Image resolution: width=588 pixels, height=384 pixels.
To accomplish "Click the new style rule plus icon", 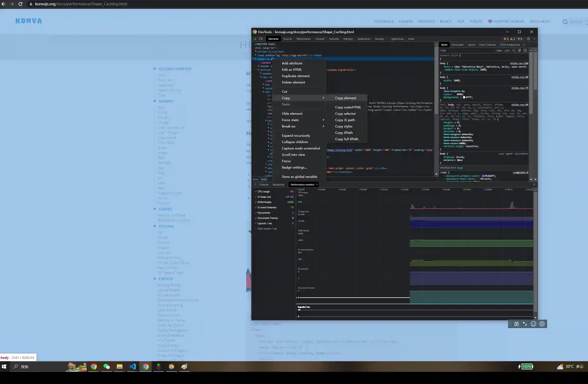I will tap(513, 50).
